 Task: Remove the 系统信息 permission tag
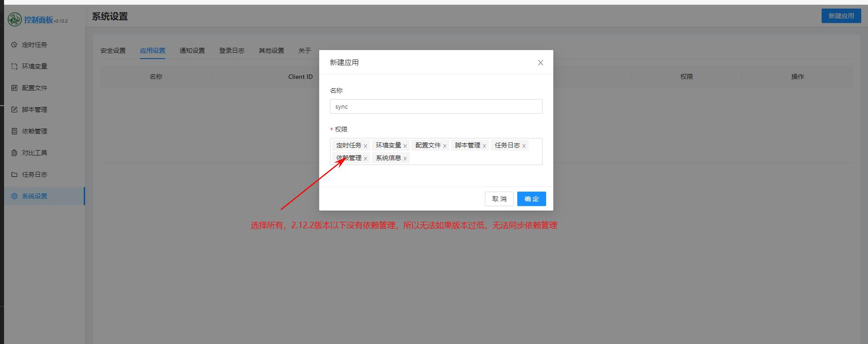click(405, 158)
